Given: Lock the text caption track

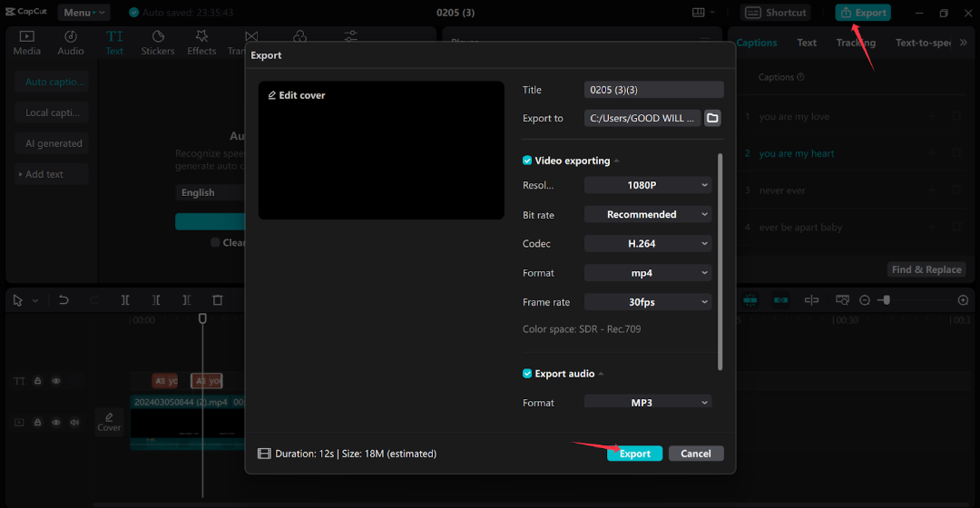Looking at the screenshot, I should [x=37, y=381].
